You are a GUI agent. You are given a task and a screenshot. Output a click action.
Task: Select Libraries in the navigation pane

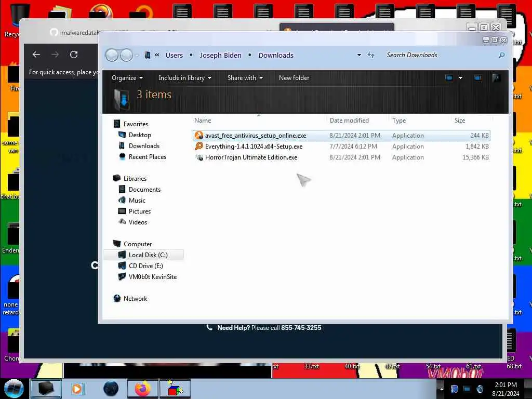point(135,179)
